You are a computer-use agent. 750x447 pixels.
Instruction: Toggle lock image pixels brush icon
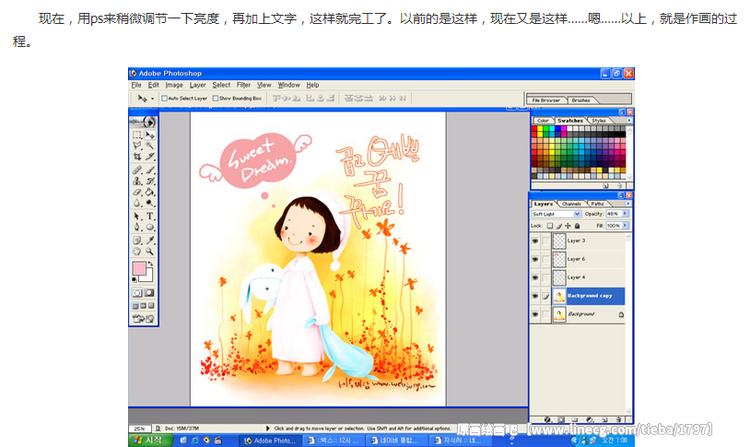pyautogui.click(x=559, y=226)
